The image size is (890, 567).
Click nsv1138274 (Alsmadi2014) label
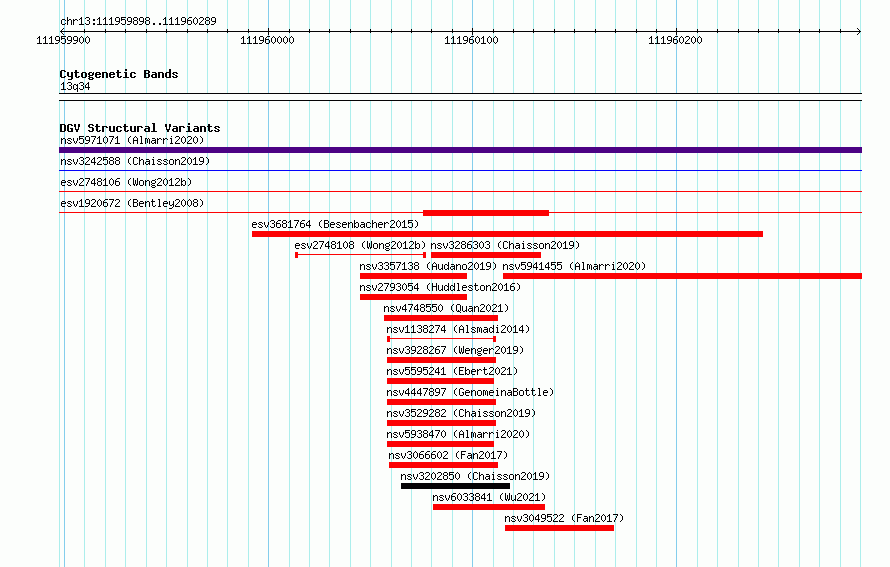click(458, 329)
